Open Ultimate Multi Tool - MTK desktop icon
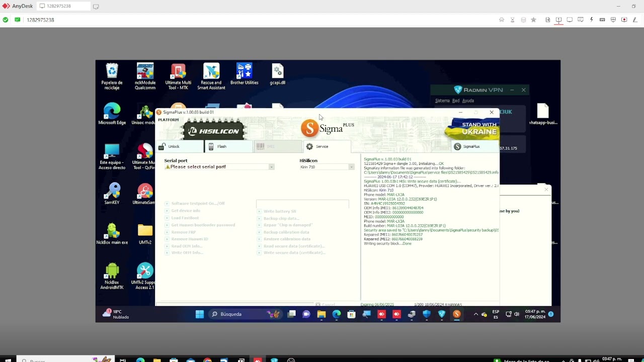Viewport: 644px width, 362px height. coord(178,76)
